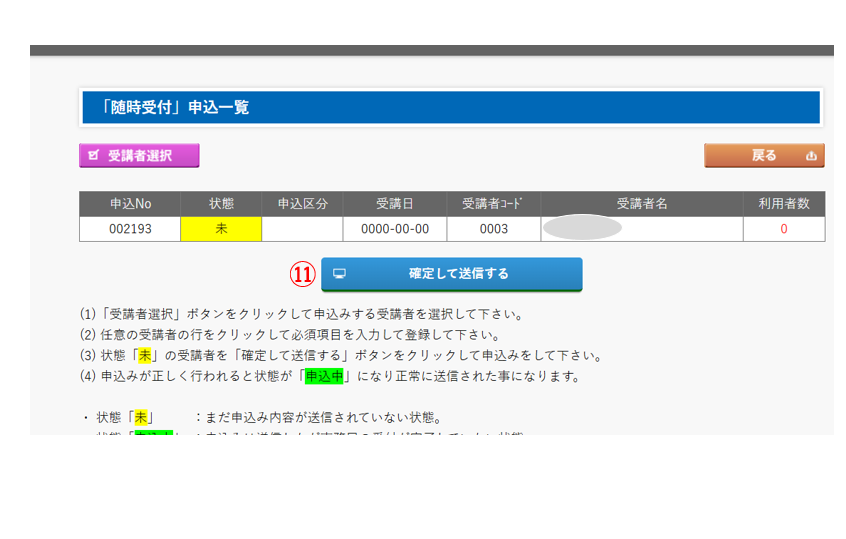This screenshot has height=539, width=846.
Task: Submit with 確定して送信する button
Action: [451, 273]
